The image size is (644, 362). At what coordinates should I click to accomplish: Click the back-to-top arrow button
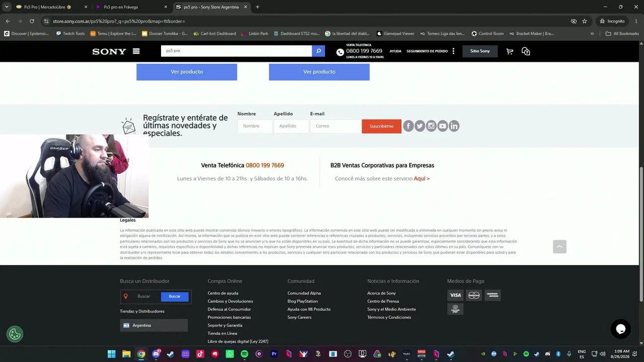(559, 246)
